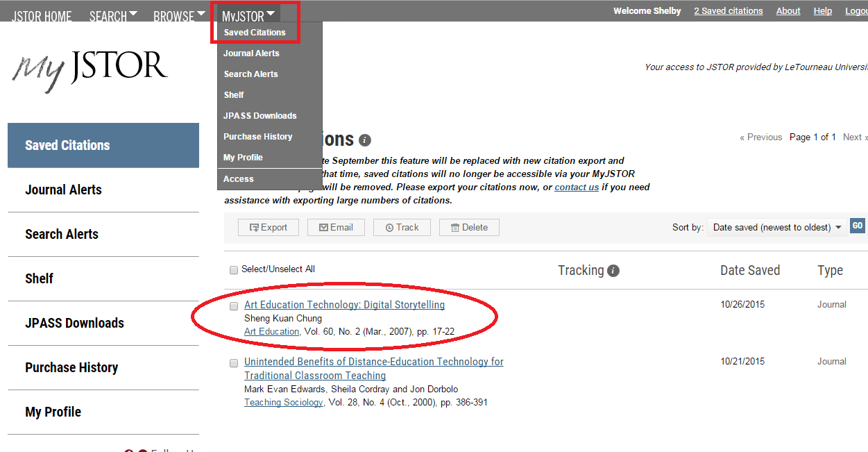This screenshot has width=868, height=452.
Task: Click the second Follow Us social icon
Action: [142, 450]
